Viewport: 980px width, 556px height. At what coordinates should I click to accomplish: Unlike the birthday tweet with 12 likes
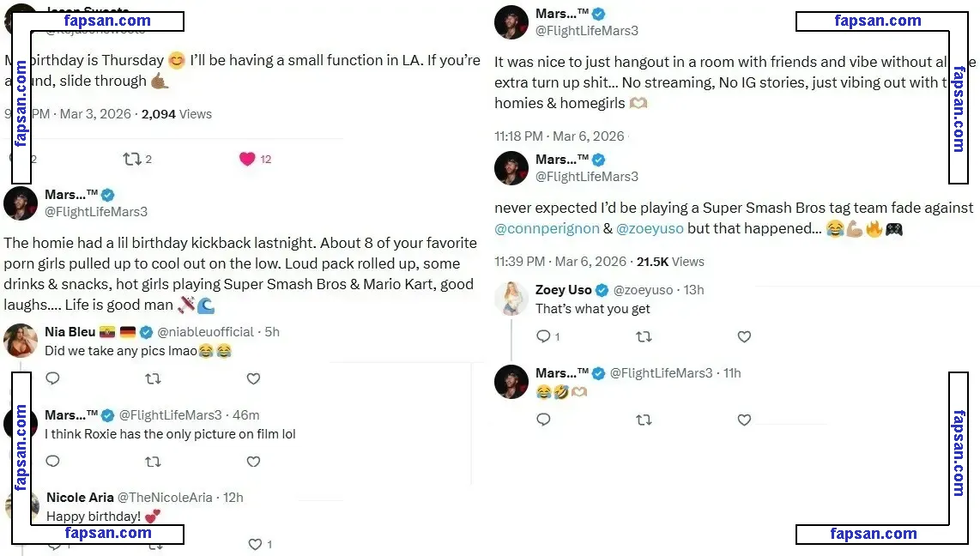point(247,159)
